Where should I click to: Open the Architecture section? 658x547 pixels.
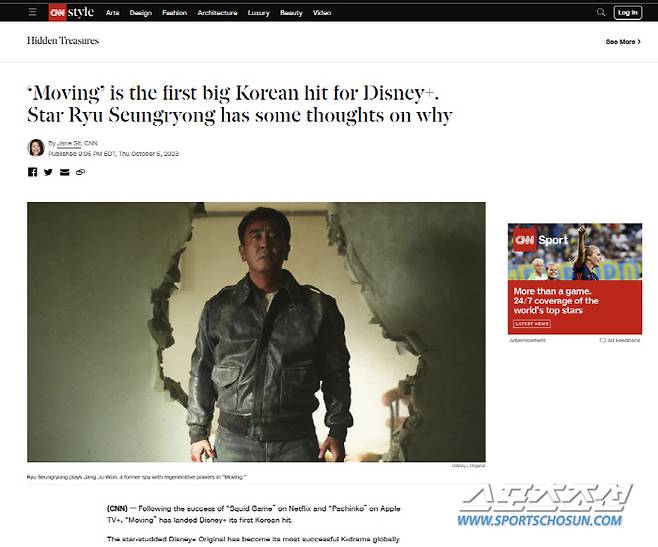point(217,13)
